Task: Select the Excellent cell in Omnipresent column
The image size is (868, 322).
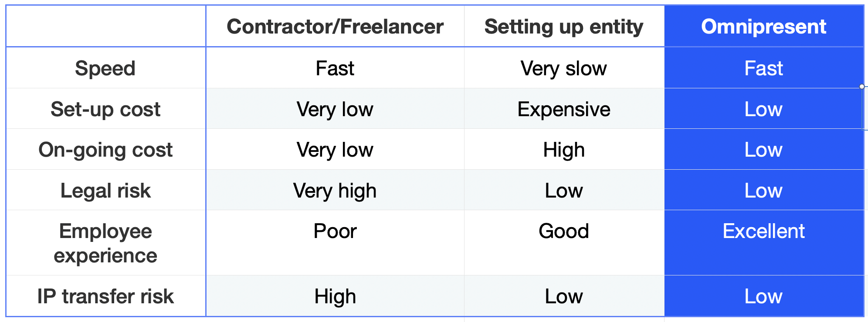Action: (764, 243)
